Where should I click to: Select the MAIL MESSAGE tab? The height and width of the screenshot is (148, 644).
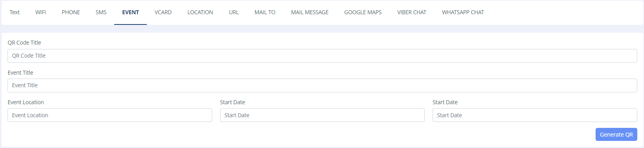tap(310, 12)
